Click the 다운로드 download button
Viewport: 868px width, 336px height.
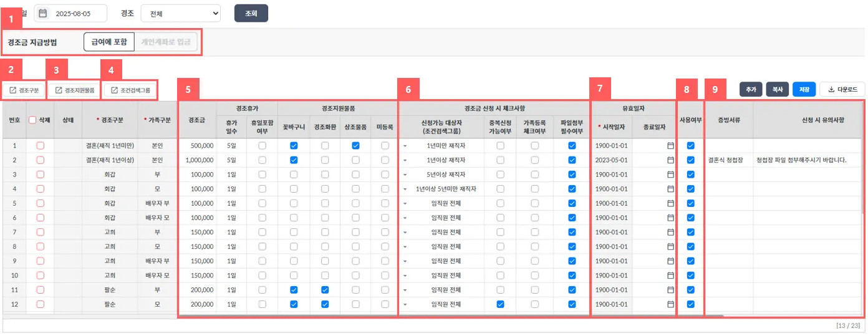click(842, 90)
